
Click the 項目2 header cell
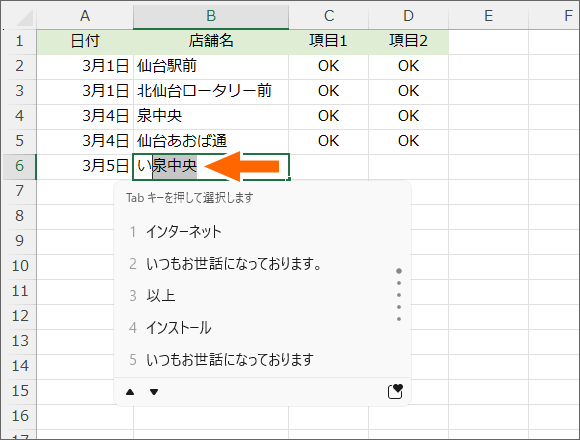408,41
